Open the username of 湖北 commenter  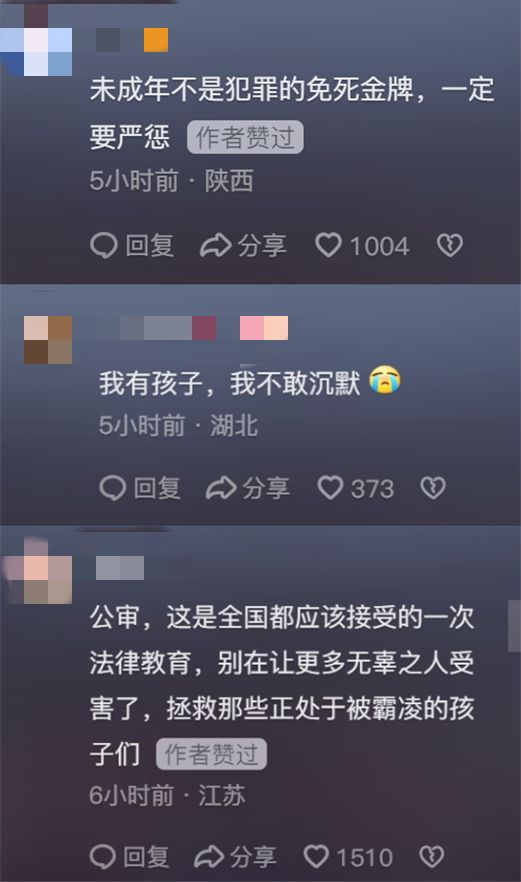[x=192, y=328]
